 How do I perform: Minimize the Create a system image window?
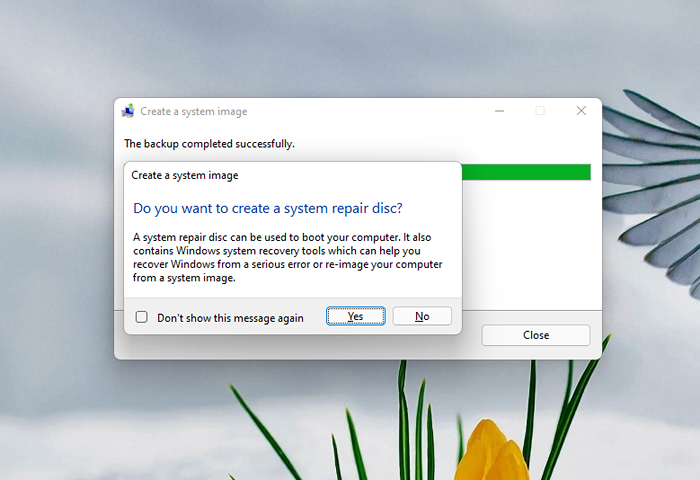(x=499, y=111)
